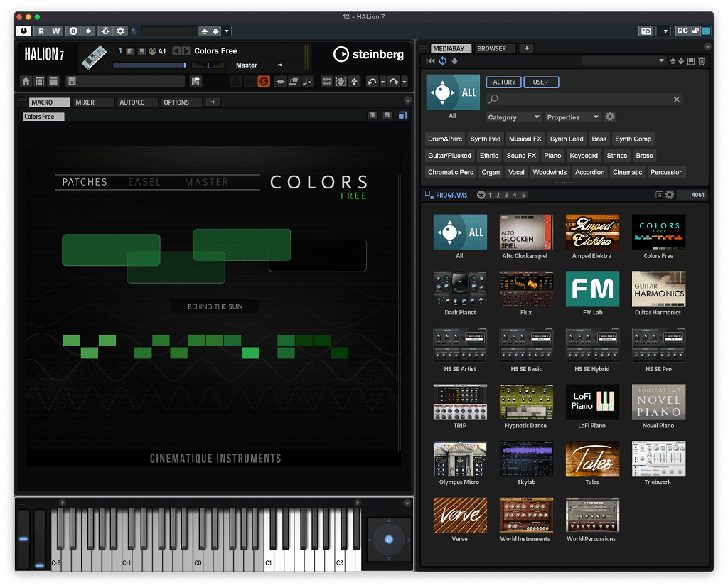Image resolution: width=728 pixels, height=588 pixels.
Task: Click the attribute filter gear icon
Action: click(610, 117)
